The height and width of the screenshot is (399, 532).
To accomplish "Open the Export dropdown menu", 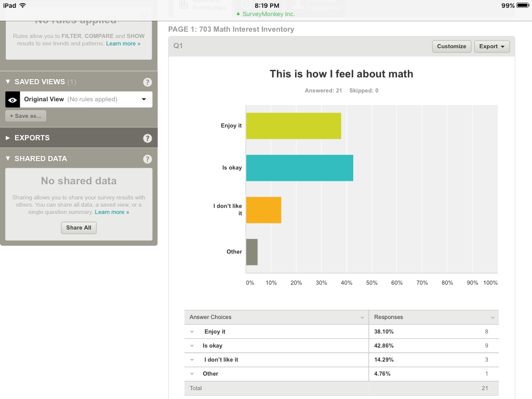I will point(491,46).
